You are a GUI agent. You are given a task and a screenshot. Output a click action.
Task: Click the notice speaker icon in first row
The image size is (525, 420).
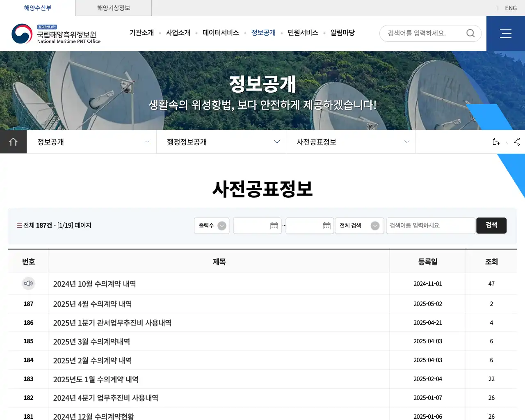point(28,283)
